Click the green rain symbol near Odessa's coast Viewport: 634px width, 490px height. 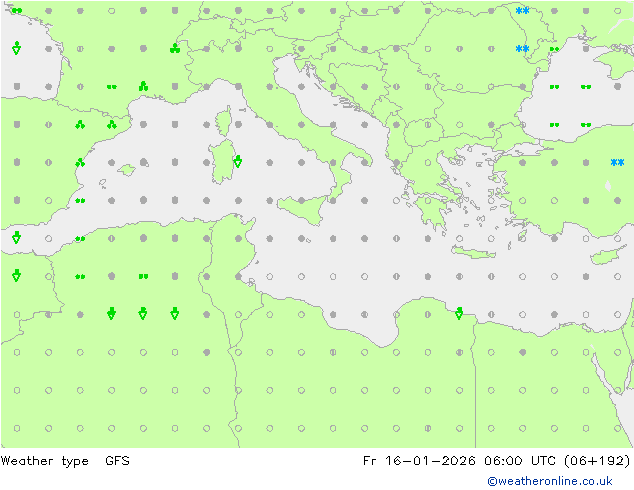(x=554, y=49)
